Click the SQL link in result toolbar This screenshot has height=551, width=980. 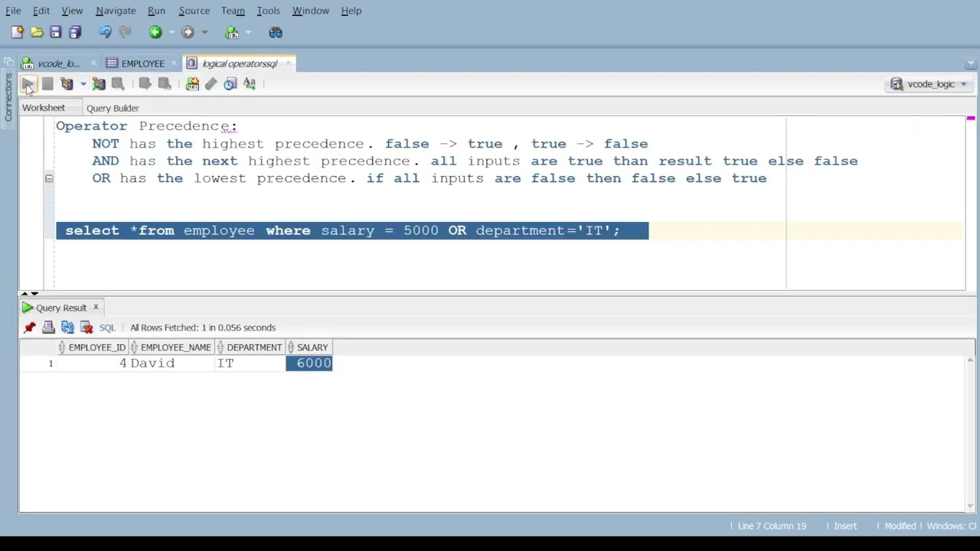[x=106, y=328]
